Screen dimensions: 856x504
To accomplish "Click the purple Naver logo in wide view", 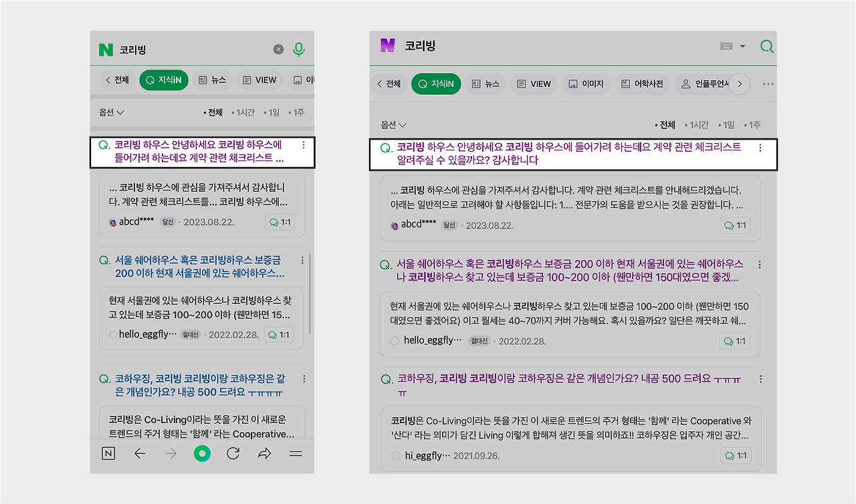I will 387,45.
